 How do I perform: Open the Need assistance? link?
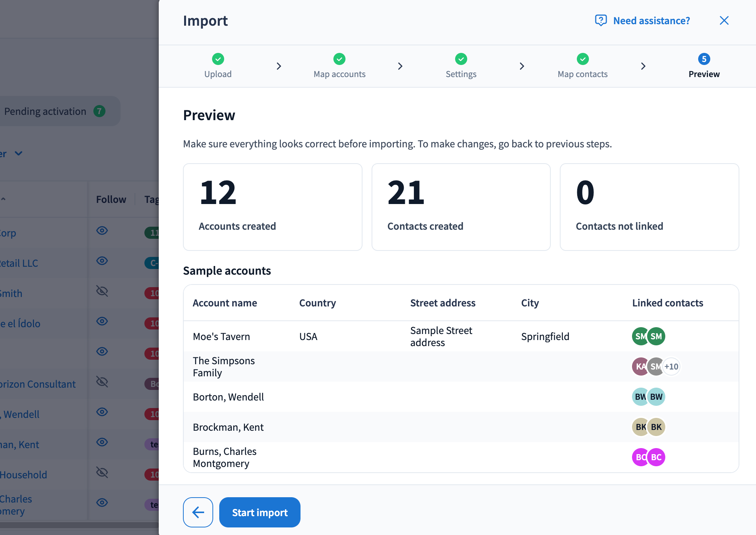tap(651, 20)
